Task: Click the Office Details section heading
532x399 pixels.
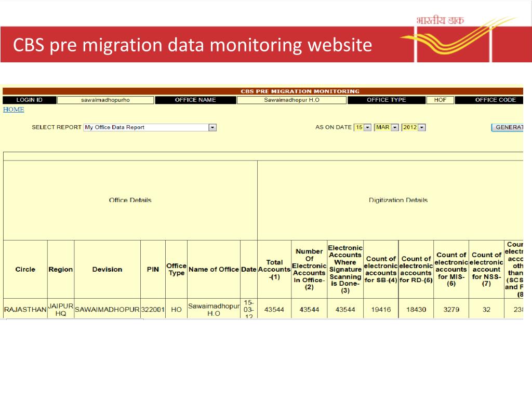Action: [130, 200]
